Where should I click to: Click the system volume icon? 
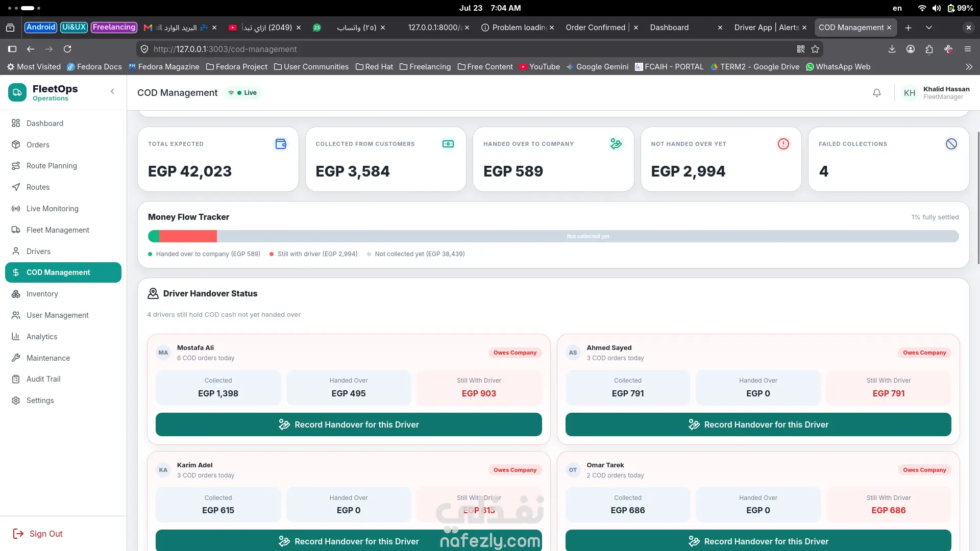pyautogui.click(x=936, y=8)
